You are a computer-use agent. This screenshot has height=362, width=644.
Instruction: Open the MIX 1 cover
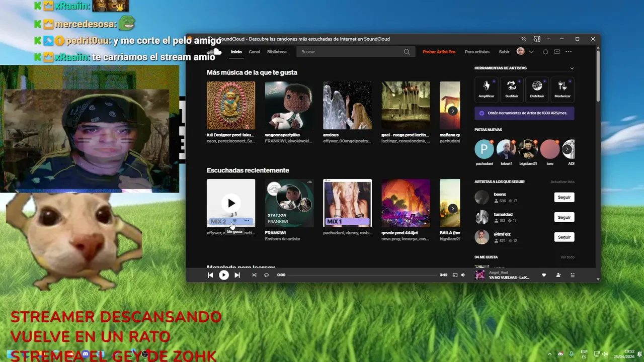tap(348, 203)
